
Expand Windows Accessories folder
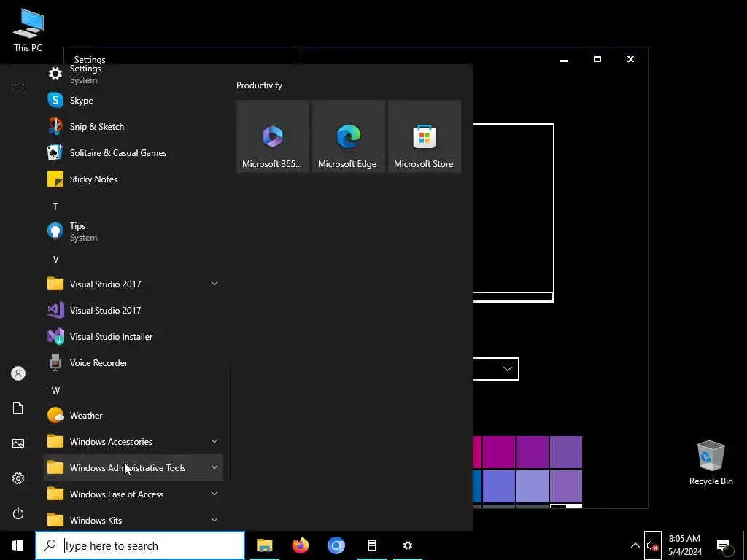click(x=133, y=441)
